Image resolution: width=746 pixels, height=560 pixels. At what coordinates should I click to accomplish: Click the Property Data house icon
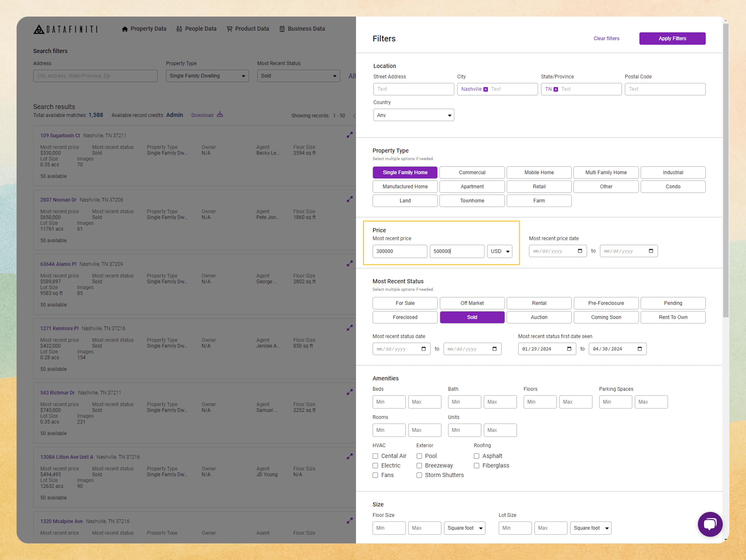(x=125, y=29)
